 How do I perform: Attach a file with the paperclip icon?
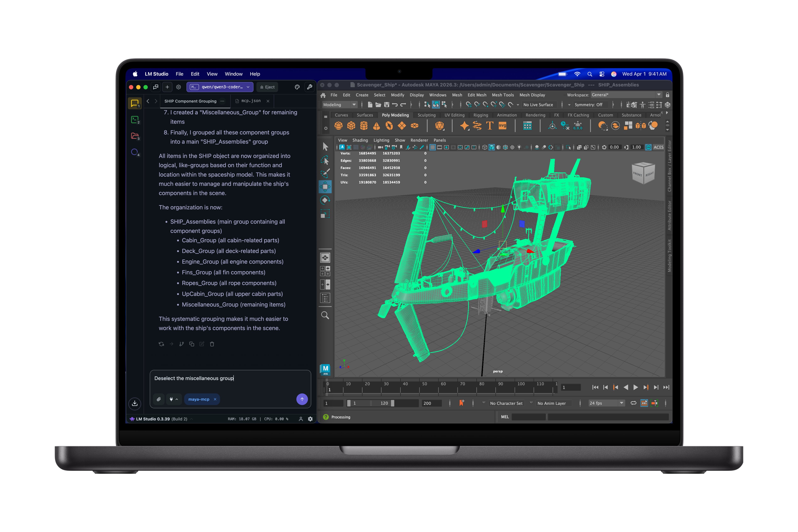point(159,399)
